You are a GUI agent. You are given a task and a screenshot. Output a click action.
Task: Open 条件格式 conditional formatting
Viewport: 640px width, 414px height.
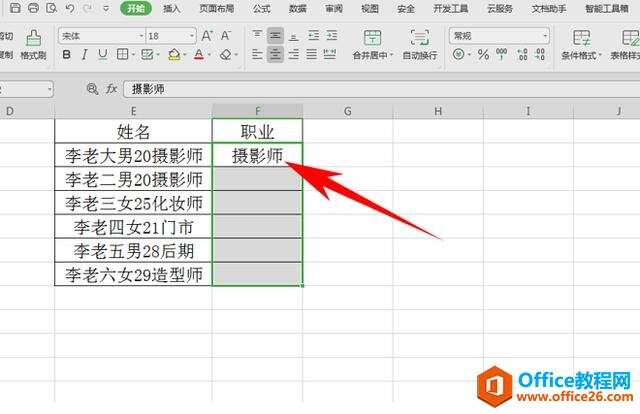click(x=581, y=45)
